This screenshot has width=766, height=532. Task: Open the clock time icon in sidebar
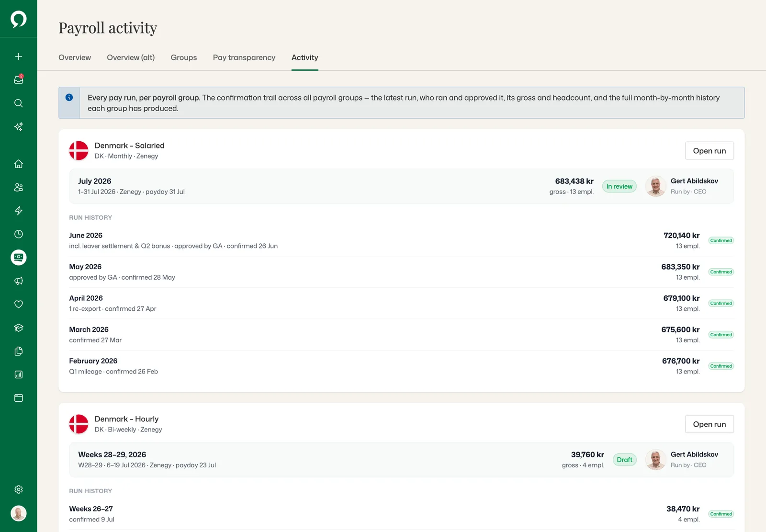tap(19, 234)
